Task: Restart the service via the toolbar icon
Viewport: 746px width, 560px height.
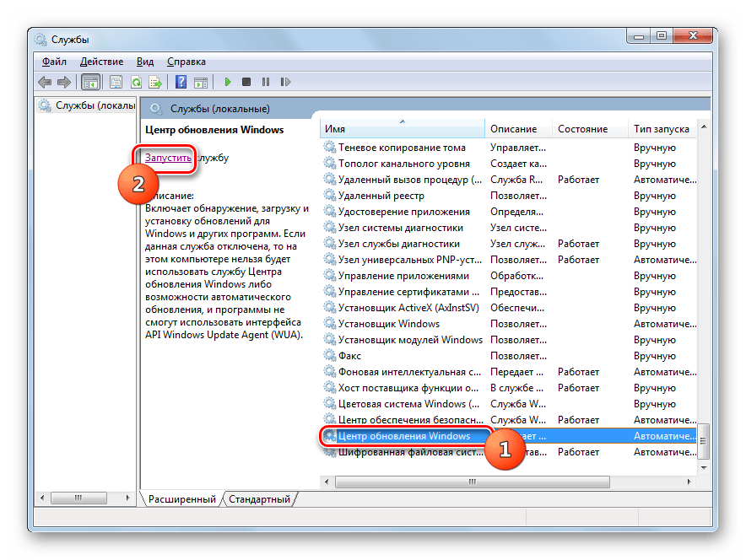Action: [x=285, y=82]
